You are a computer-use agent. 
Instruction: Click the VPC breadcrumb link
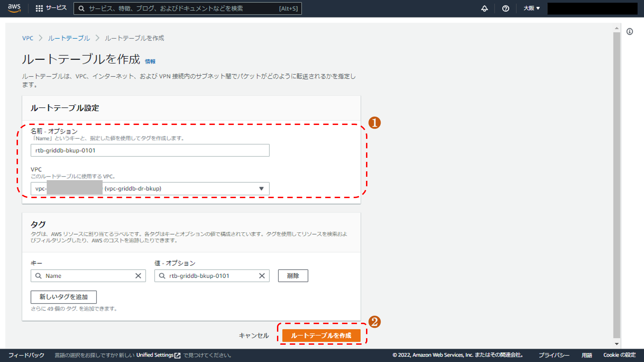coord(27,38)
